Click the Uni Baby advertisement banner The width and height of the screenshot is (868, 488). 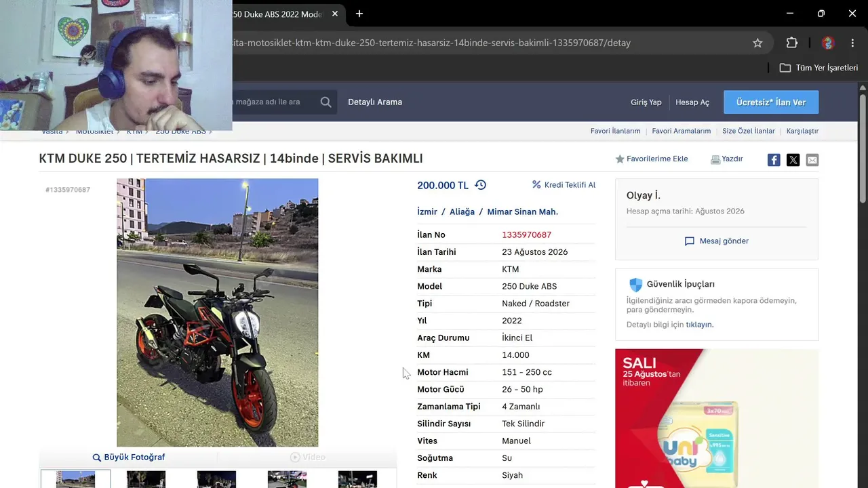pyautogui.click(x=717, y=418)
